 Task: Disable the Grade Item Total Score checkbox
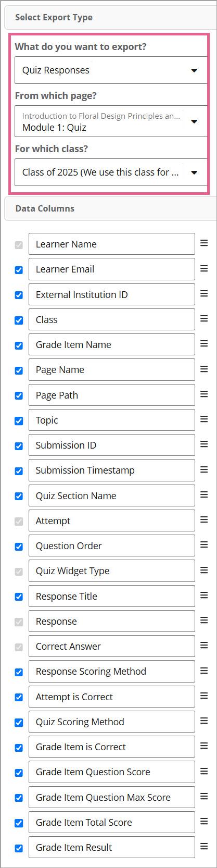click(x=19, y=823)
